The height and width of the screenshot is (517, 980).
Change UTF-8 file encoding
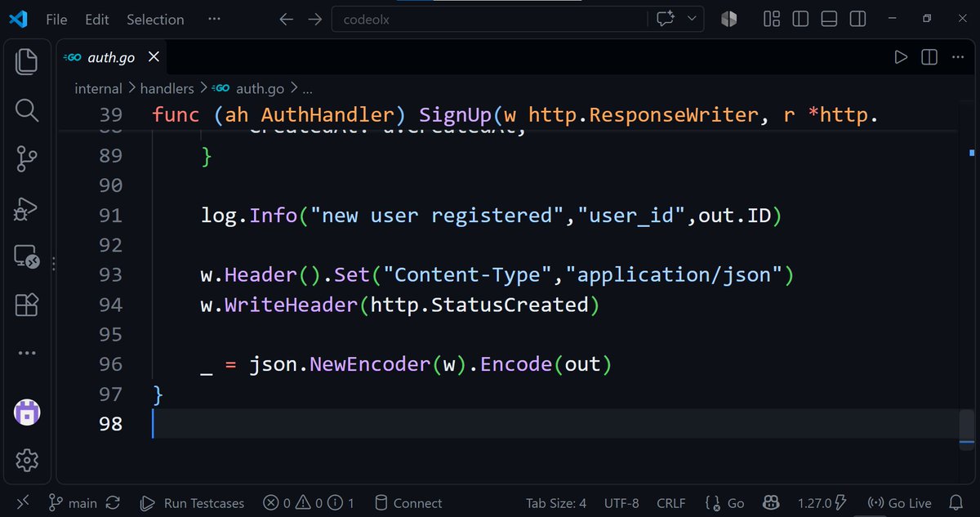tap(621, 503)
